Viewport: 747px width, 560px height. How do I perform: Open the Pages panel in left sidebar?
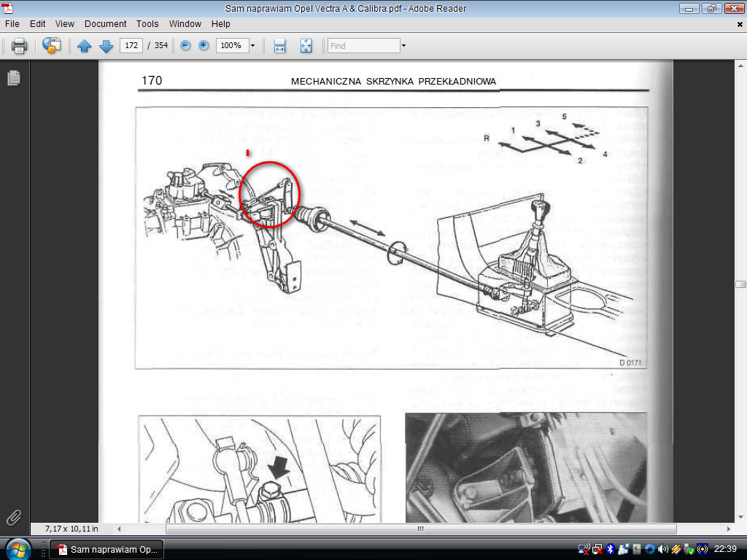pyautogui.click(x=13, y=78)
